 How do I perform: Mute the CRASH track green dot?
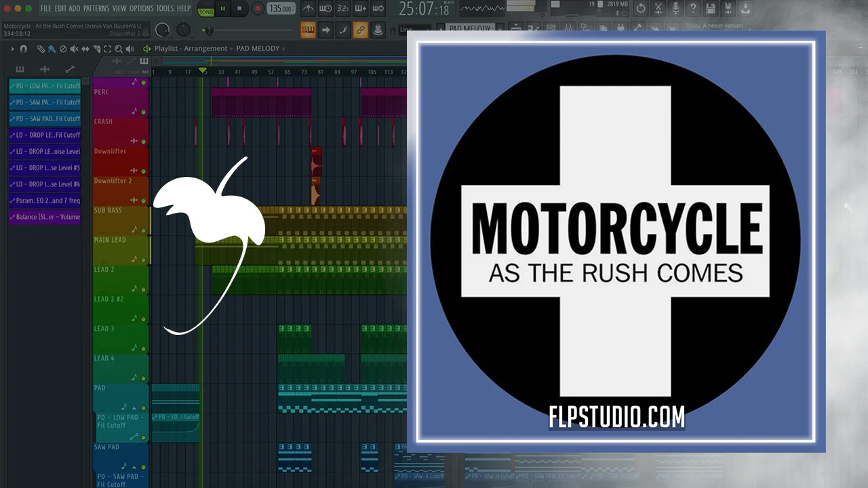(x=143, y=142)
